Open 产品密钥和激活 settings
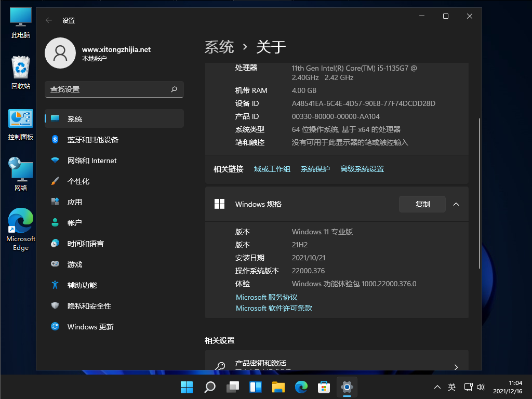Screen dimensions: 532x399 [337, 363]
